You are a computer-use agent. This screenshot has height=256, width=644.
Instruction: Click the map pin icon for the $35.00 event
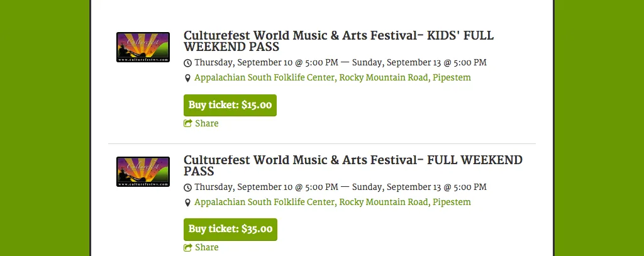point(187,203)
